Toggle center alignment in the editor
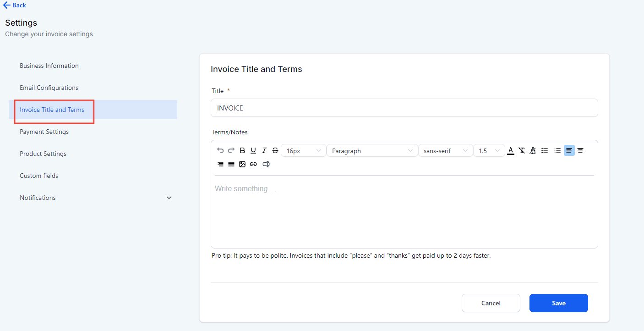 580,150
